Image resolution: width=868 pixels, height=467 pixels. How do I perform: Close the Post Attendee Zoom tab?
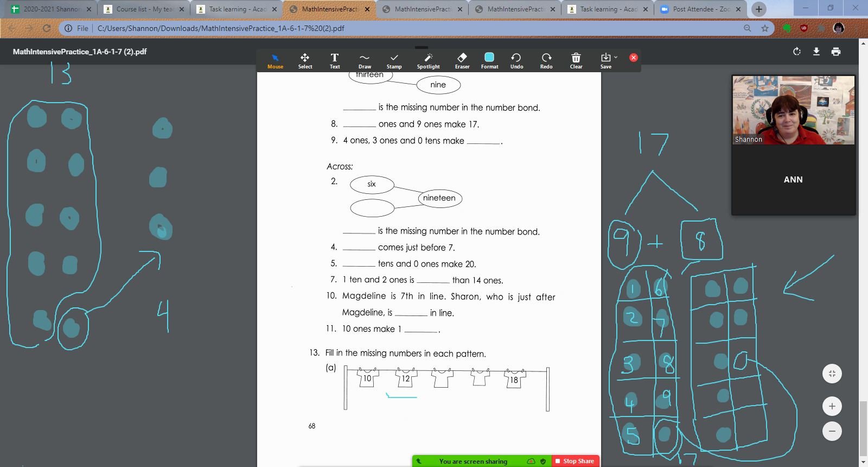[x=738, y=9]
